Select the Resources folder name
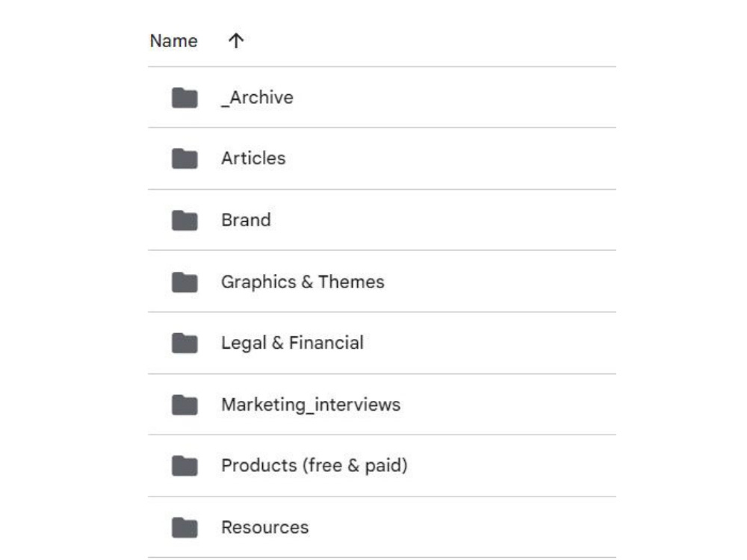This screenshot has width=747, height=560. pos(265,528)
